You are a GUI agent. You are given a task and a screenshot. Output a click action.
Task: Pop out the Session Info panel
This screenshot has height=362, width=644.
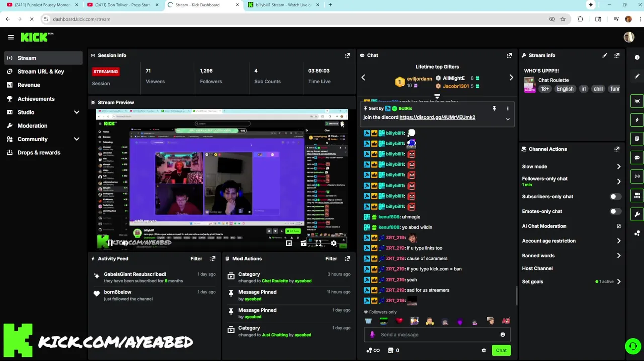(x=347, y=55)
